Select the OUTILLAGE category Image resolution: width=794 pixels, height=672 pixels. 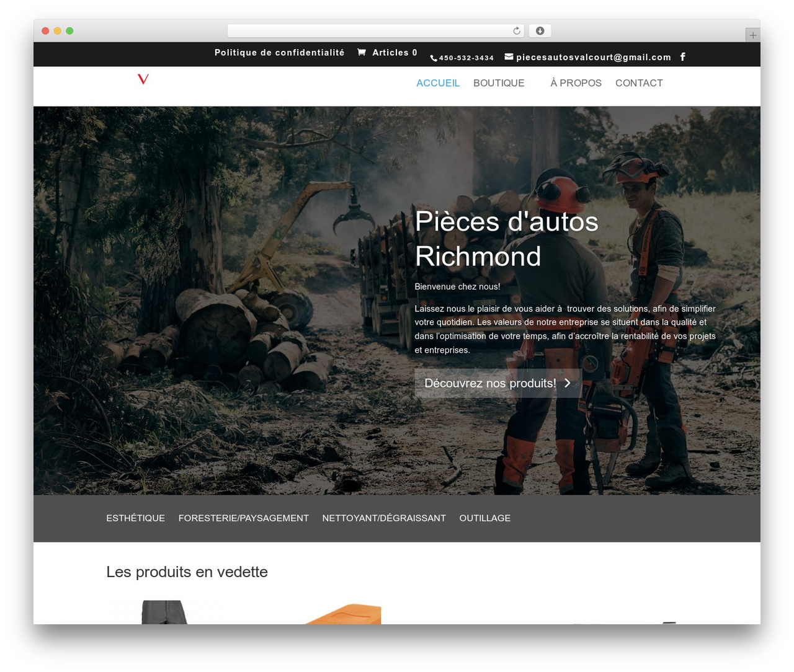(485, 518)
